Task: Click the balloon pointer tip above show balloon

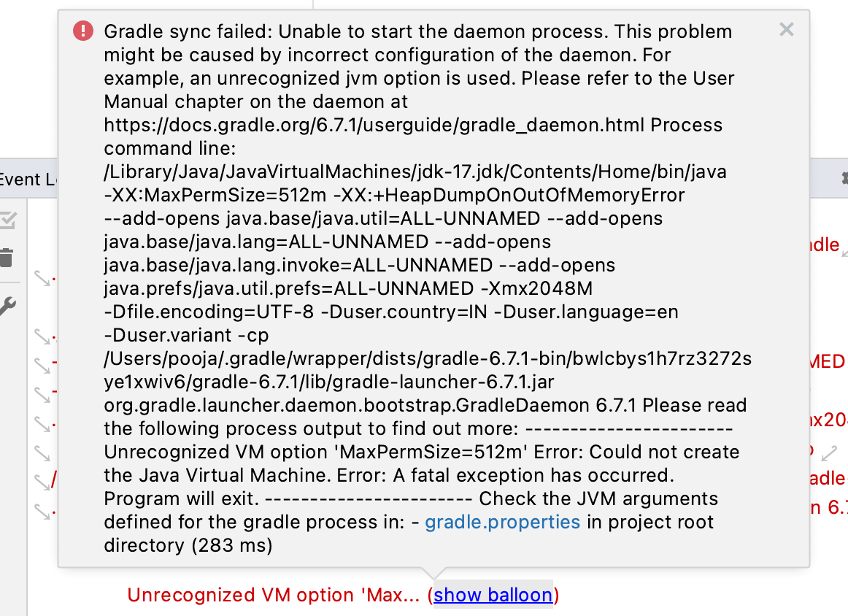Action: (x=433, y=573)
